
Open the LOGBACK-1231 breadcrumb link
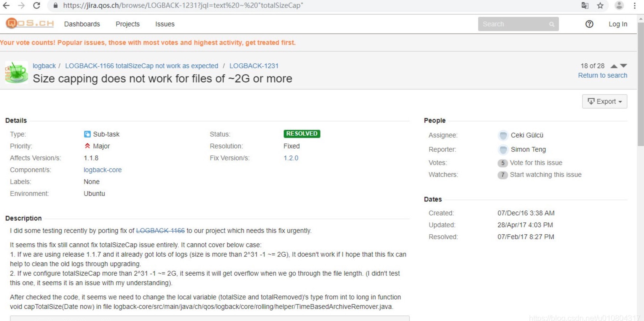pos(254,66)
